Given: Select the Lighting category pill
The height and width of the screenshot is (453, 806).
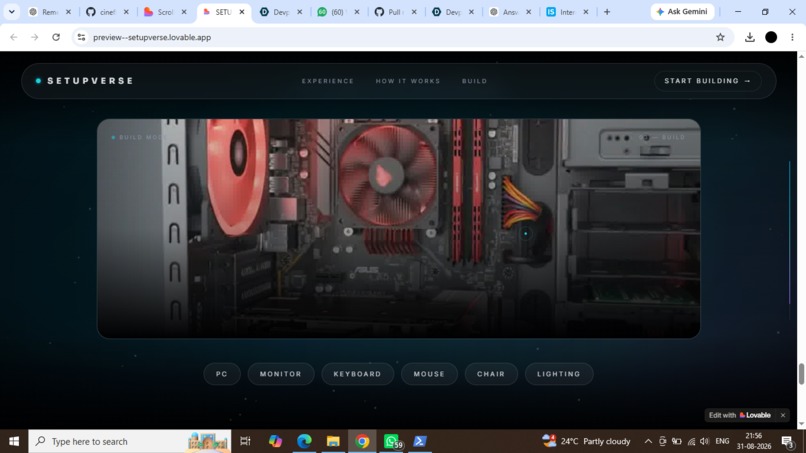Looking at the screenshot, I should 559,374.
